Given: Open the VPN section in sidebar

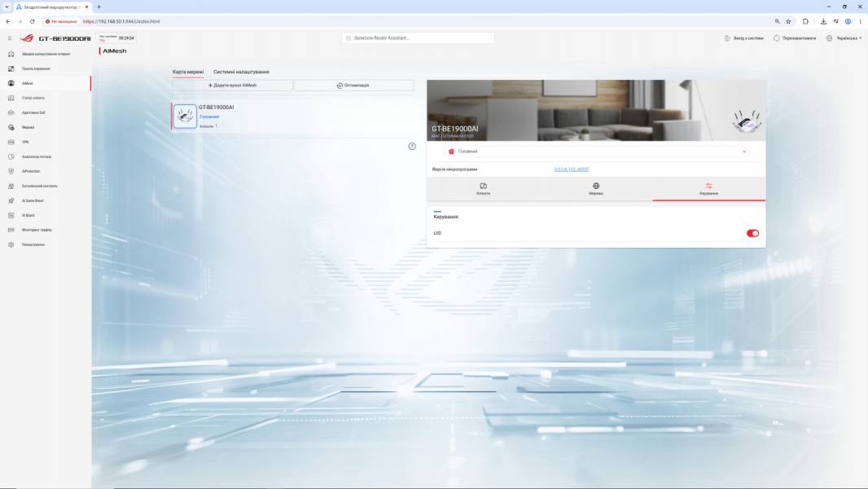Looking at the screenshot, I should (x=46, y=142).
